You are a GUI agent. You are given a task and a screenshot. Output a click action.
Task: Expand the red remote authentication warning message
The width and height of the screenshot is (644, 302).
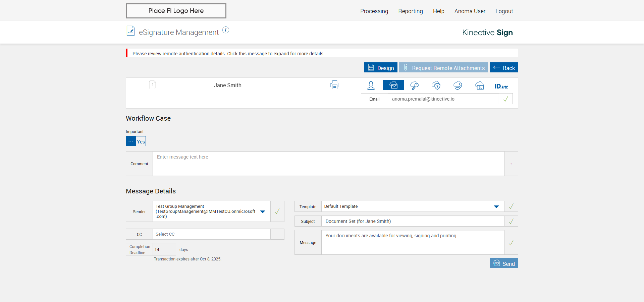[x=228, y=54]
